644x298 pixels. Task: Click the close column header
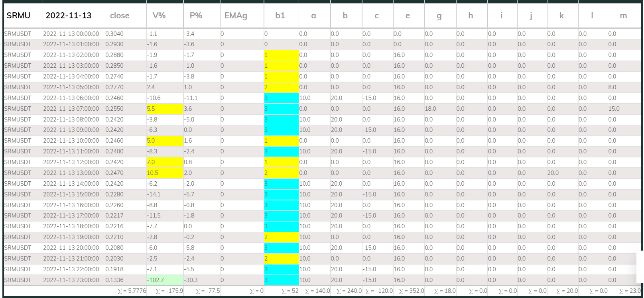pyautogui.click(x=120, y=16)
